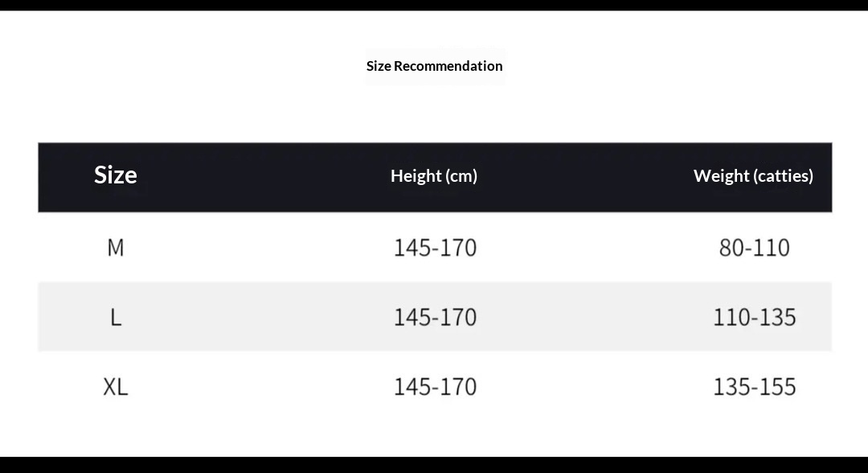This screenshot has width=868, height=473.
Task: Click the gray shaded band of the L row
Action: 257,317
